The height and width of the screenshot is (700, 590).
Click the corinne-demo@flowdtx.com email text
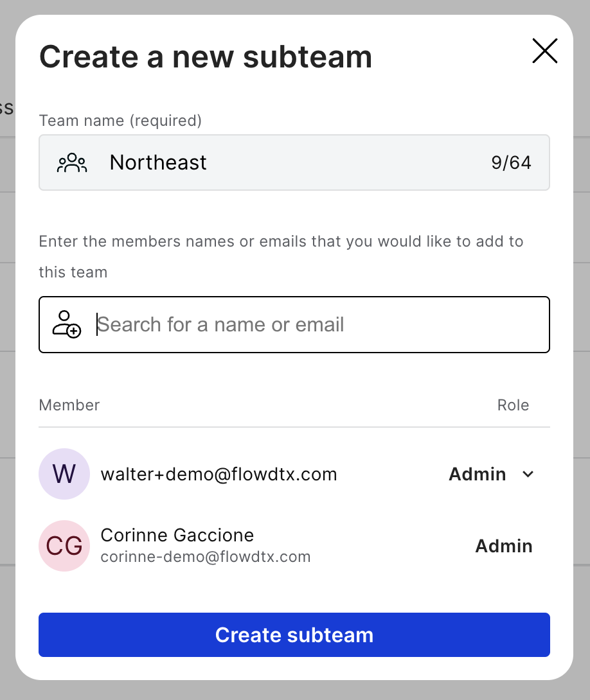coord(206,557)
